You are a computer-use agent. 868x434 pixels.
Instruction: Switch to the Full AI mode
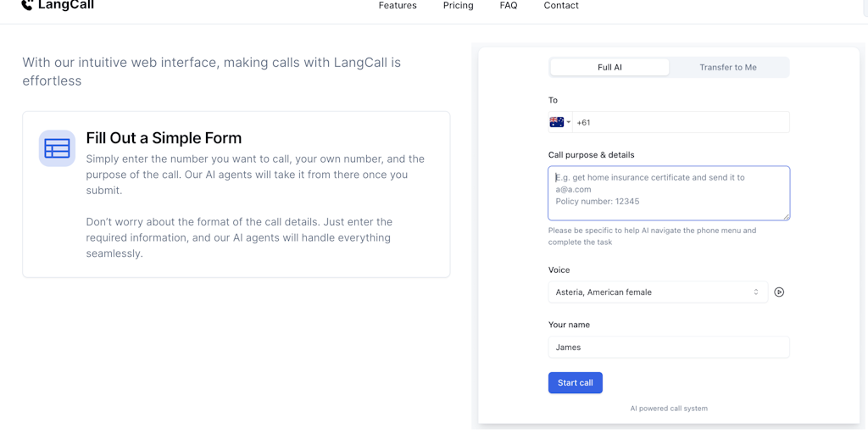[x=609, y=67]
